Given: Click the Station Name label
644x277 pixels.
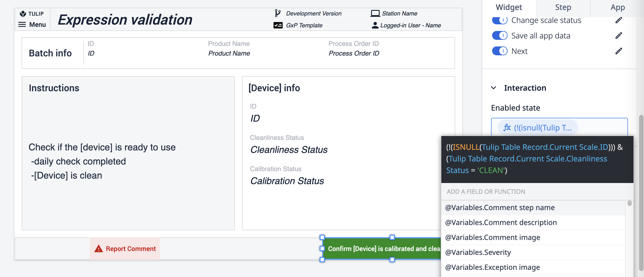Looking at the screenshot, I should 400,13.
